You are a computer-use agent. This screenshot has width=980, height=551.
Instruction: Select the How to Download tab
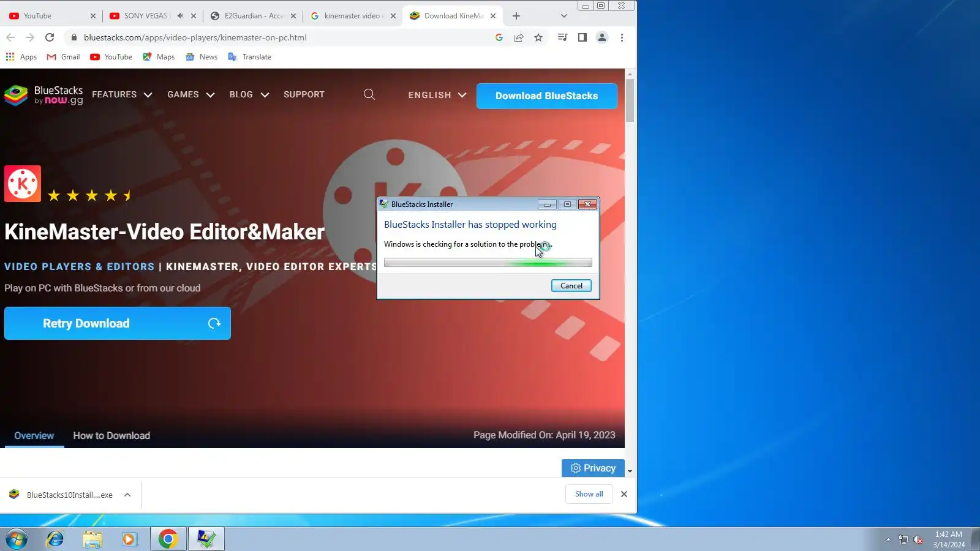click(x=111, y=436)
